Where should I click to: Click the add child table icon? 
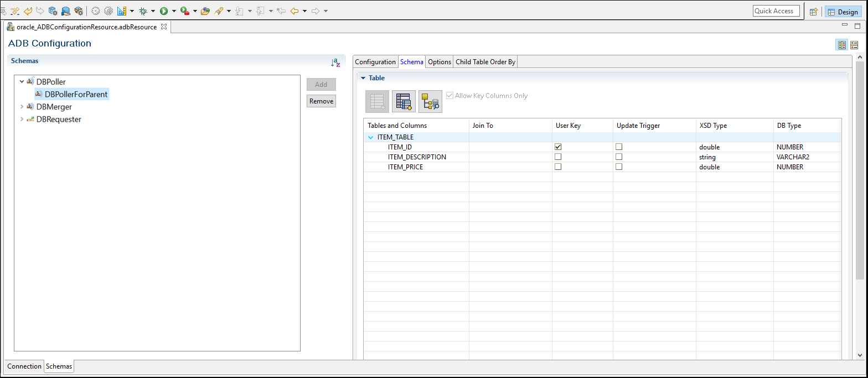click(404, 101)
